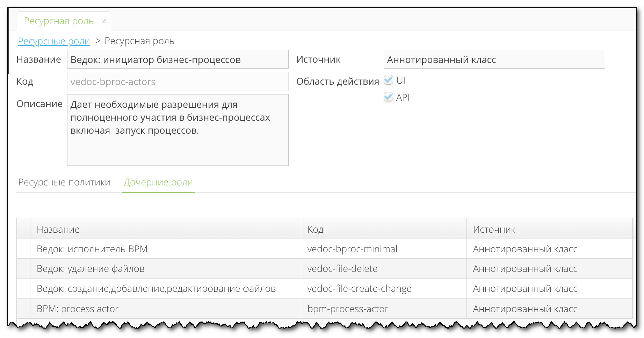Click the Название input field
The image size is (644, 338).
(178, 59)
